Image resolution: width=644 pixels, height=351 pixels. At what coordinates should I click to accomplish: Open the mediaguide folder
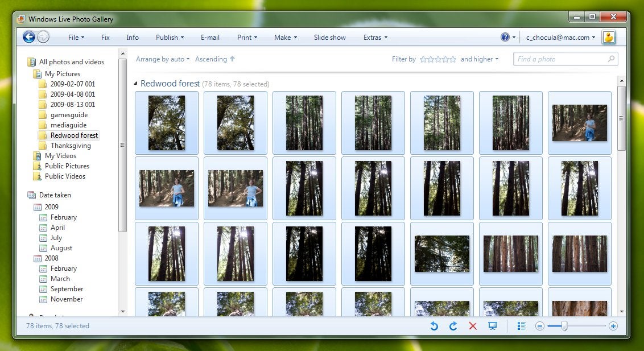[69, 125]
